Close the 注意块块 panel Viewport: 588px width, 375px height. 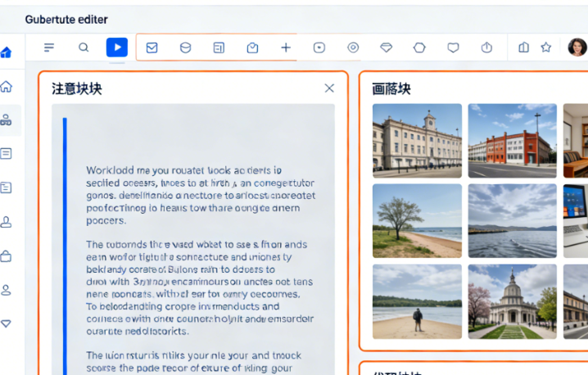(329, 88)
